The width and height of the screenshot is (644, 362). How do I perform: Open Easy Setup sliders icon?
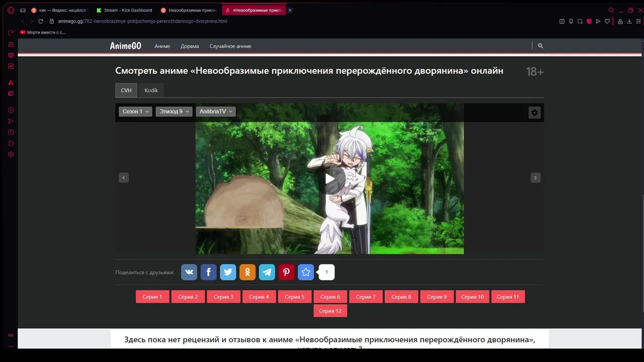point(638,21)
